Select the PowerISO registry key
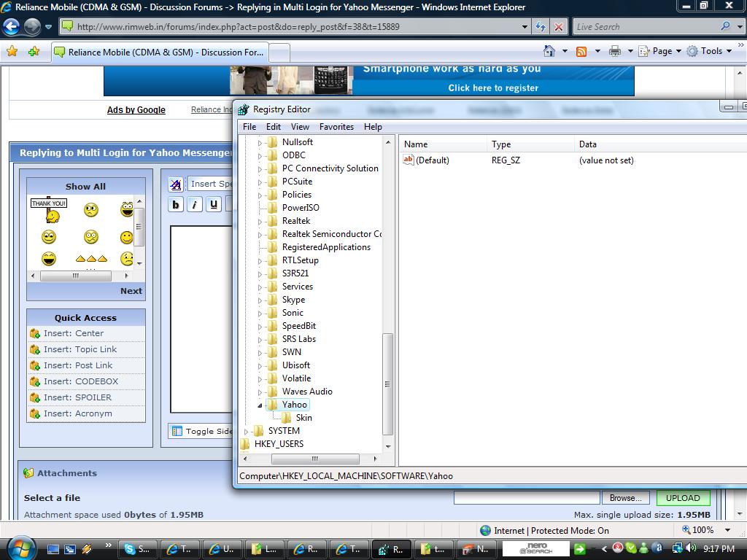 pos(301,208)
